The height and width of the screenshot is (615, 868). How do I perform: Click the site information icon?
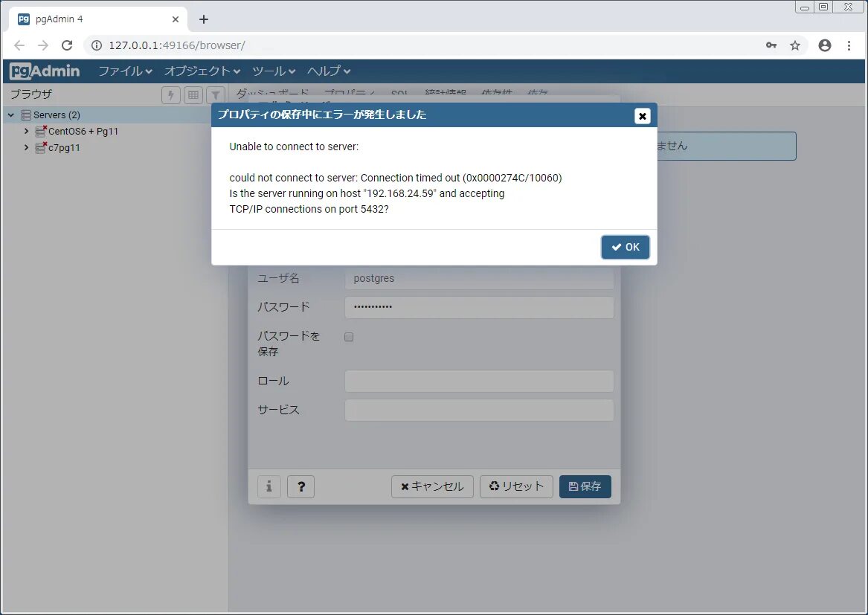click(97, 45)
